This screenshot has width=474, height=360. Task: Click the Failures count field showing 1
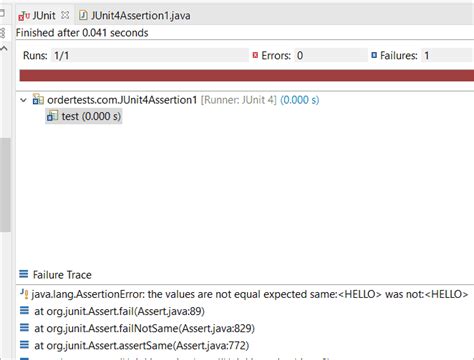click(447, 55)
